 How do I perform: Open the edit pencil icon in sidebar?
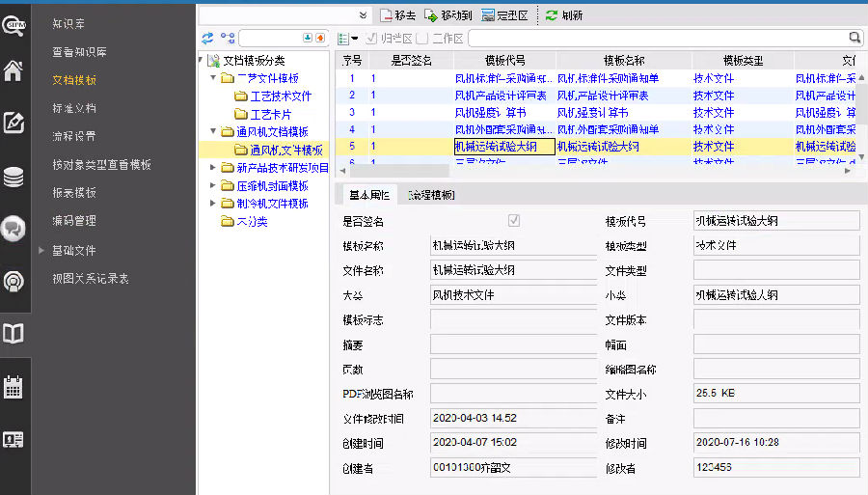pos(14,123)
